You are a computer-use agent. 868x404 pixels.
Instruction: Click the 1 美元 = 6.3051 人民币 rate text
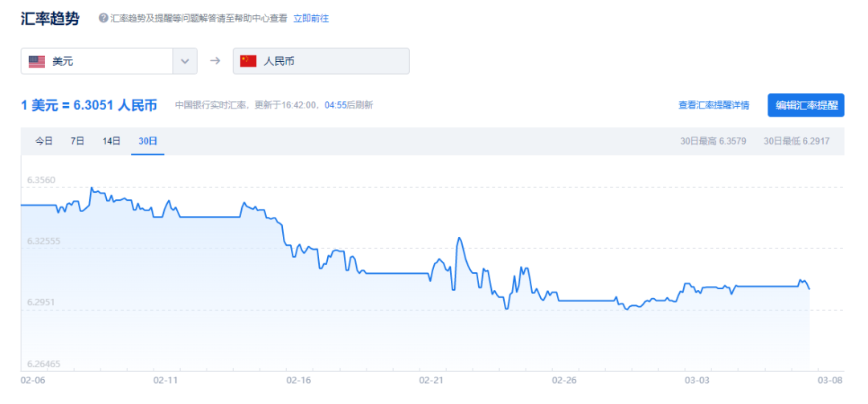88,104
